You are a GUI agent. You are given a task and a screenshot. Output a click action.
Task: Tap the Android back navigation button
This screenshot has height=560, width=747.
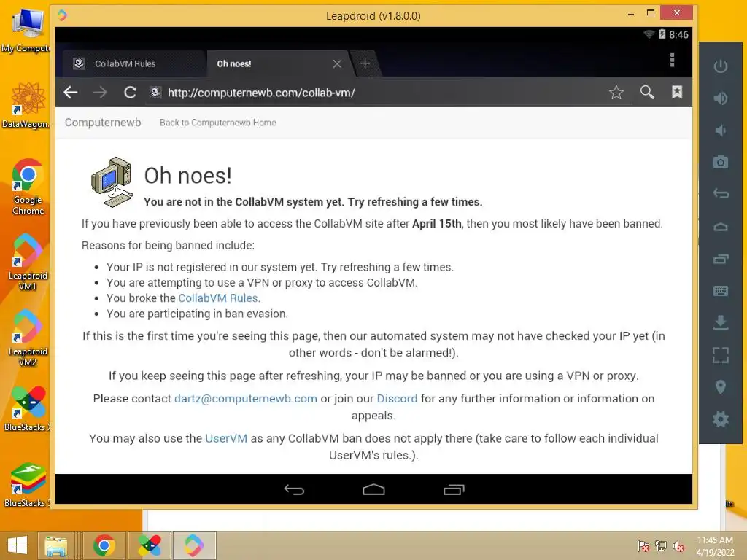(x=294, y=489)
